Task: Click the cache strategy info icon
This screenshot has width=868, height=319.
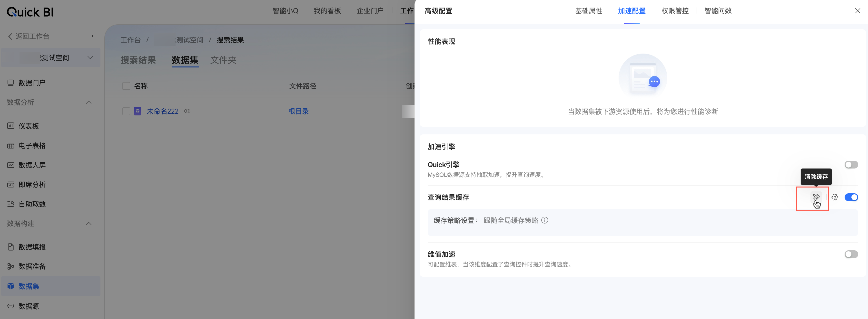Action: point(544,220)
